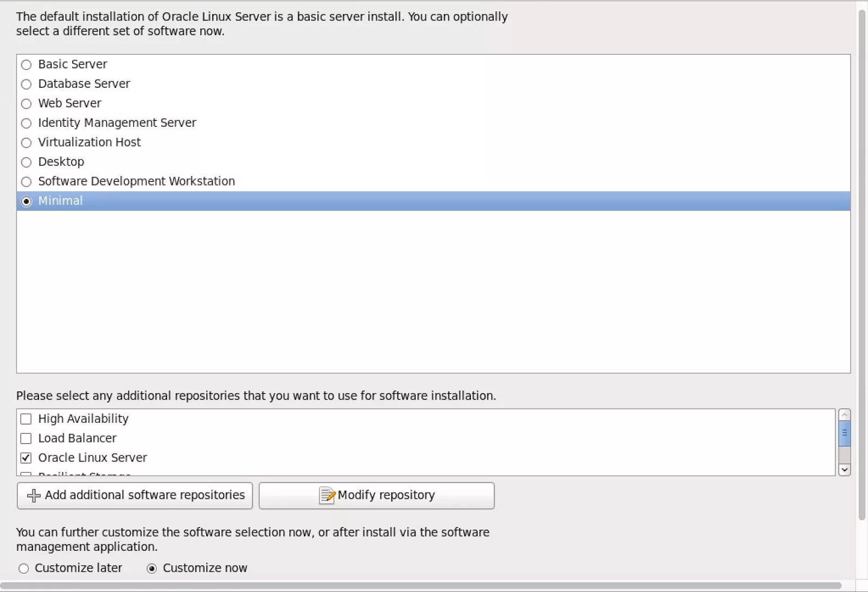
Task: Click Add additional software repositories button
Action: pyautogui.click(x=135, y=496)
